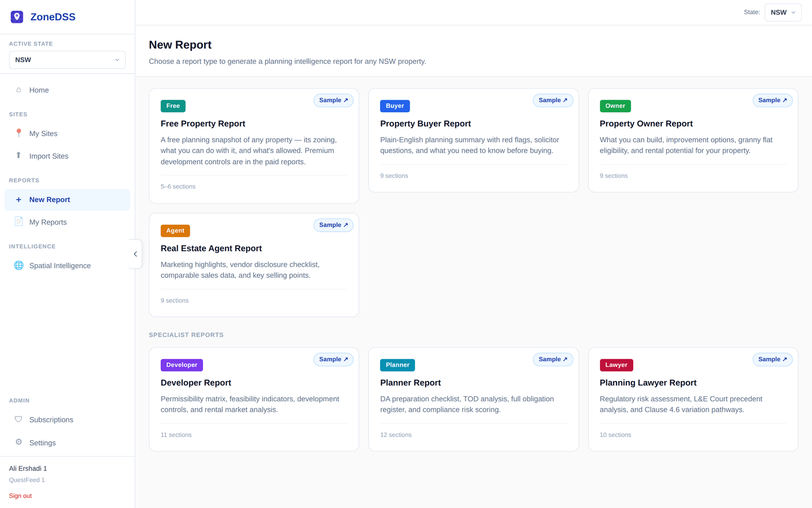Click the My Reports document icon

pyautogui.click(x=19, y=221)
